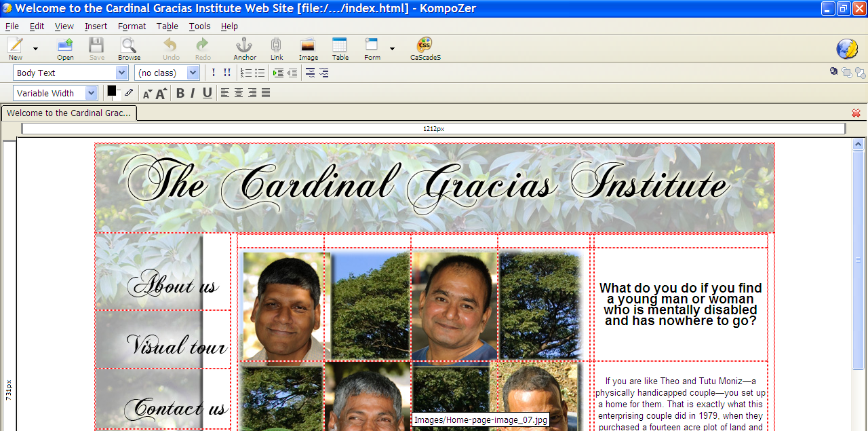Image resolution: width=868 pixels, height=431 pixels.
Task: Click the Cardinal Gracias Institute header banner
Action: (x=435, y=187)
